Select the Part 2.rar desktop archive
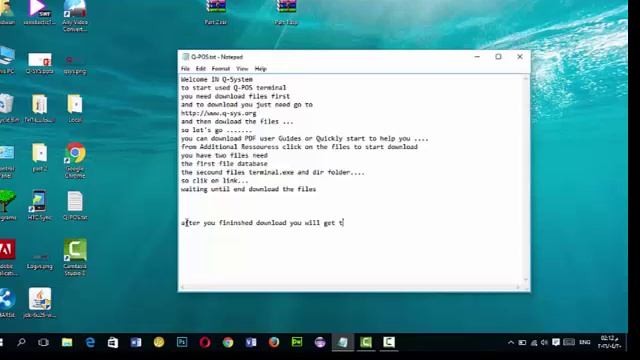 click(x=216, y=12)
